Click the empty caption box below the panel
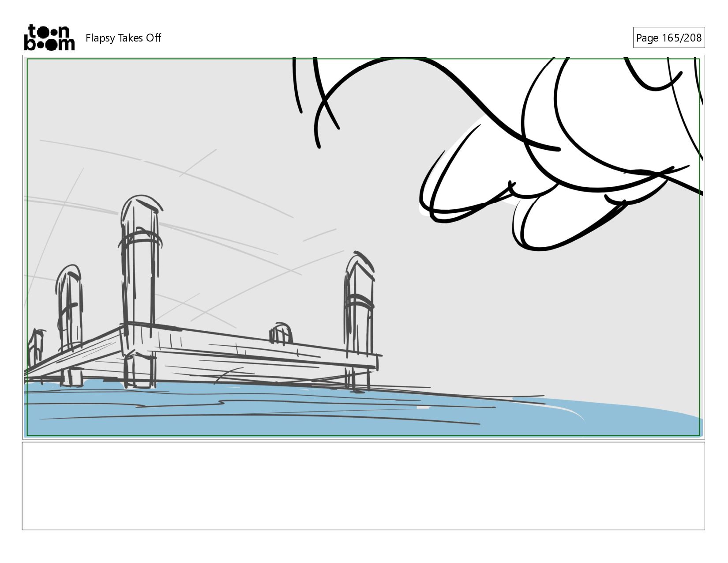 tap(363, 486)
